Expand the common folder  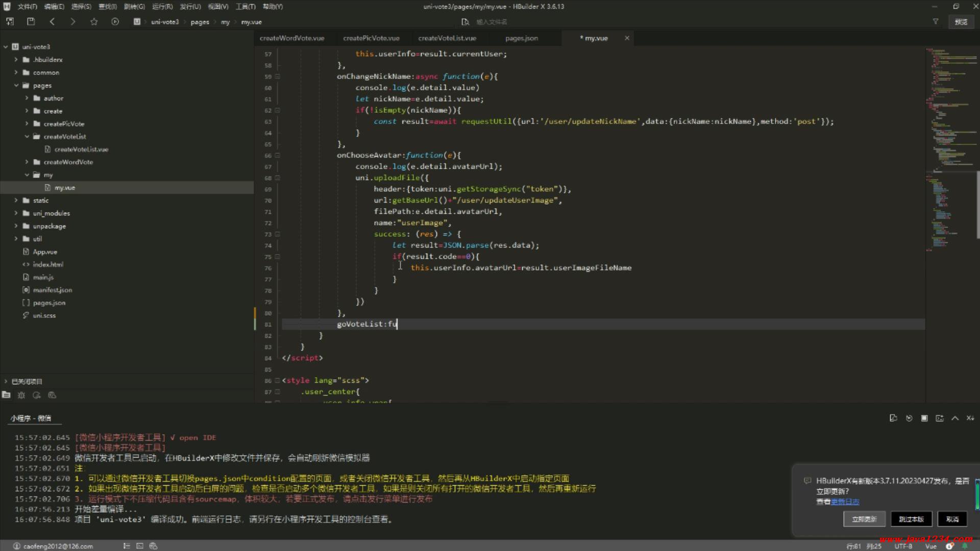coord(16,72)
